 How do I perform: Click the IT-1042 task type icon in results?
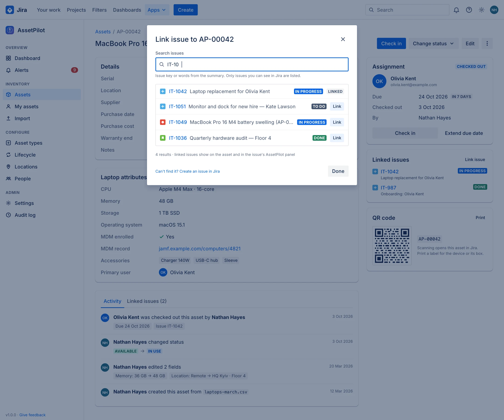coord(163,91)
